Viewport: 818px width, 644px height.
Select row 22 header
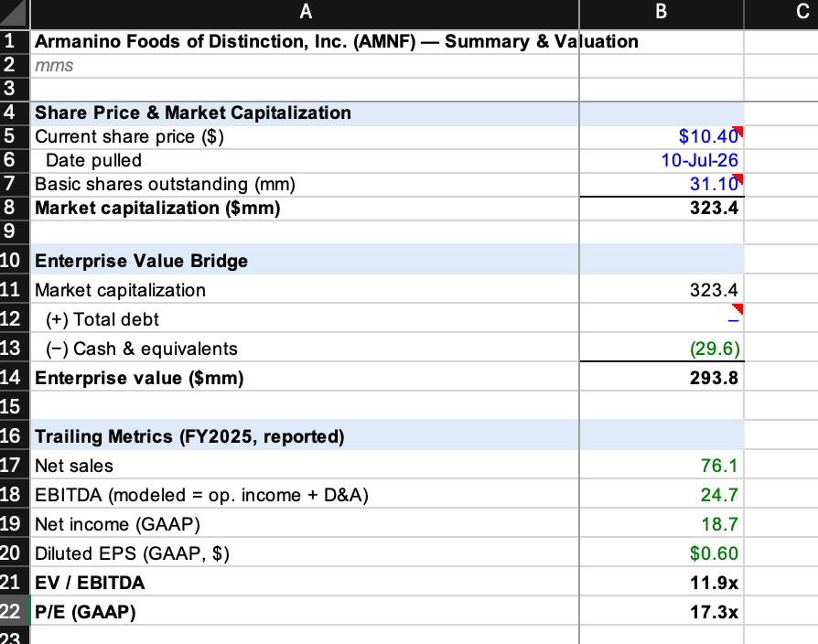pos(15,611)
